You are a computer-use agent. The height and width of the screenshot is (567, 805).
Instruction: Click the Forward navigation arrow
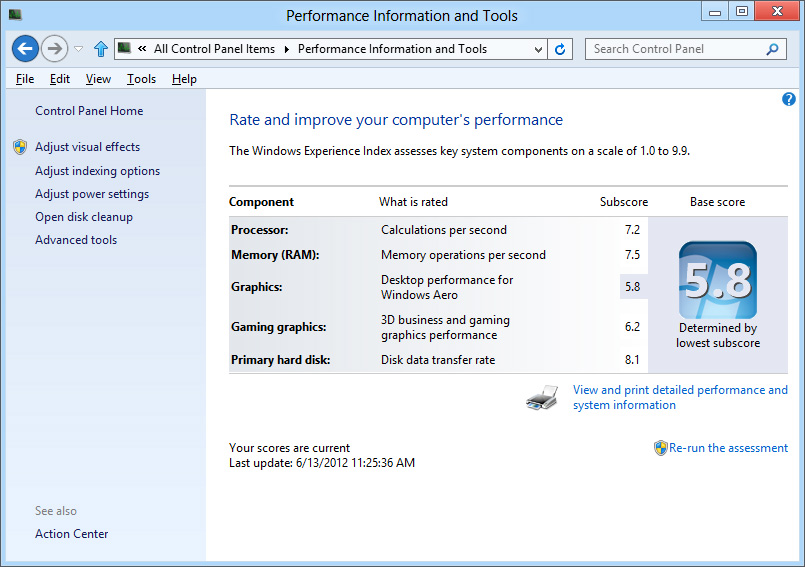[54, 49]
